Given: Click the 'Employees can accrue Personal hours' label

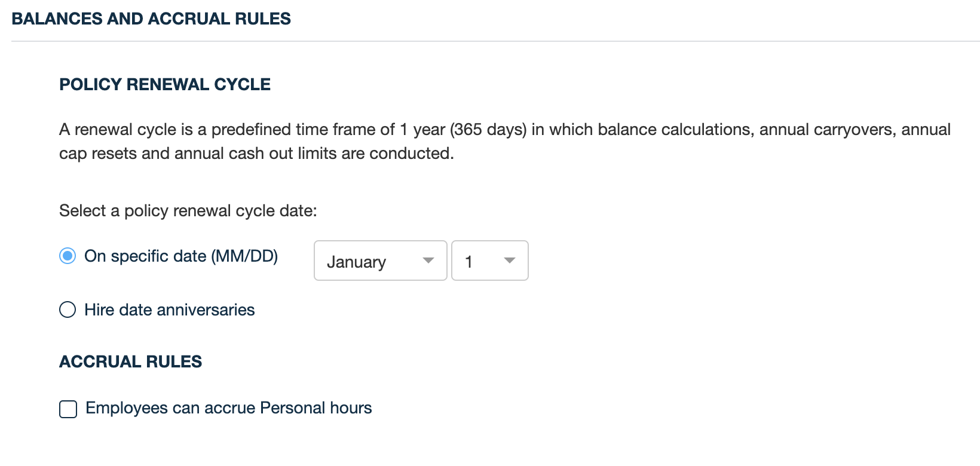Looking at the screenshot, I should pyautogui.click(x=229, y=408).
